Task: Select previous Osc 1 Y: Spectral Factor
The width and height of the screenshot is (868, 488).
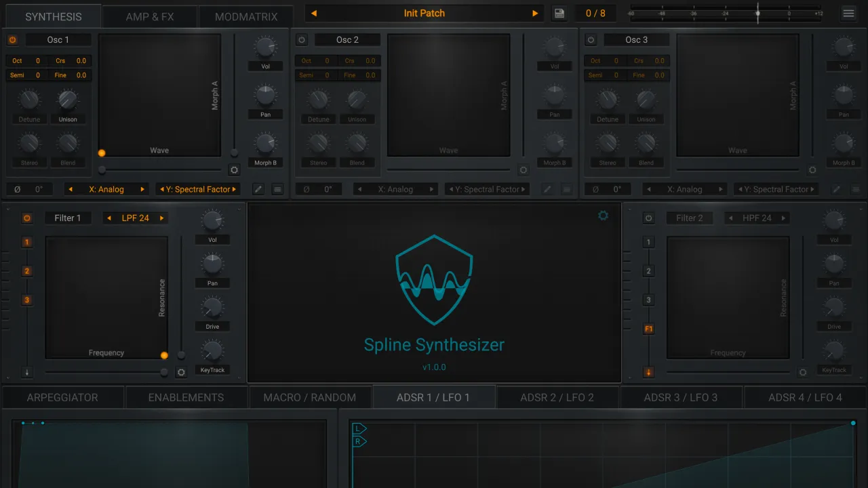Action: [162, 190]
